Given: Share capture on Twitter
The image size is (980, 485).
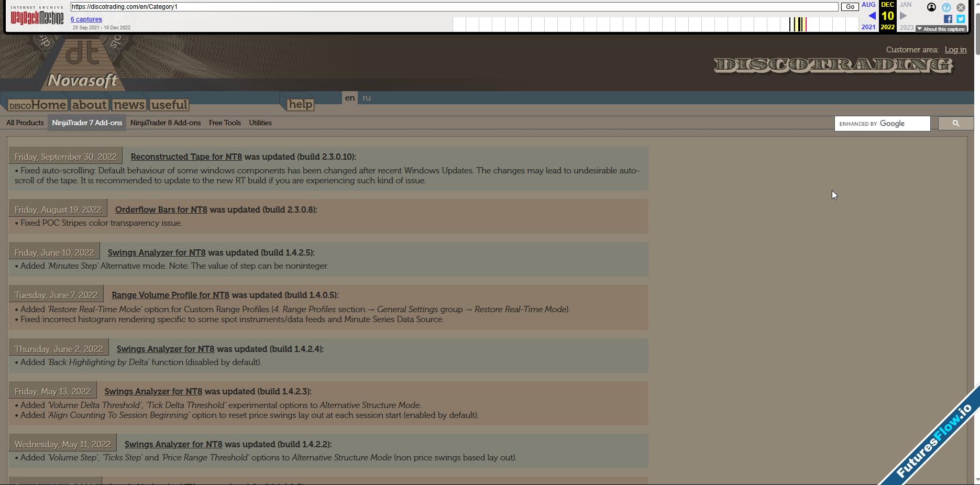Looking at the screenshot, I should (961, 19).
